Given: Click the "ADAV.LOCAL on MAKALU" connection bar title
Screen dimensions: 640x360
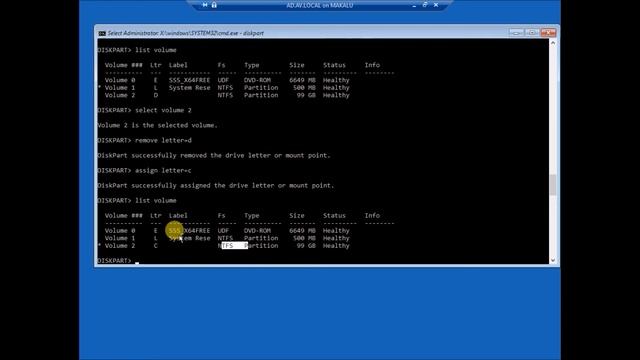Looking at the screenshot, I should (320, 5).
